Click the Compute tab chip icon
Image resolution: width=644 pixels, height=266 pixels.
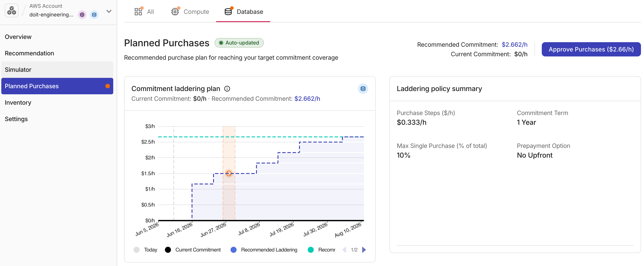pyautogui.click(x=175, y=11)
